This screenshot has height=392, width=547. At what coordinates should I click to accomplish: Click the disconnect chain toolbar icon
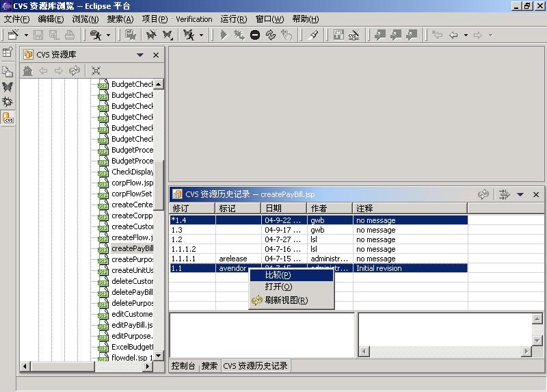click(x=271, y=35)
